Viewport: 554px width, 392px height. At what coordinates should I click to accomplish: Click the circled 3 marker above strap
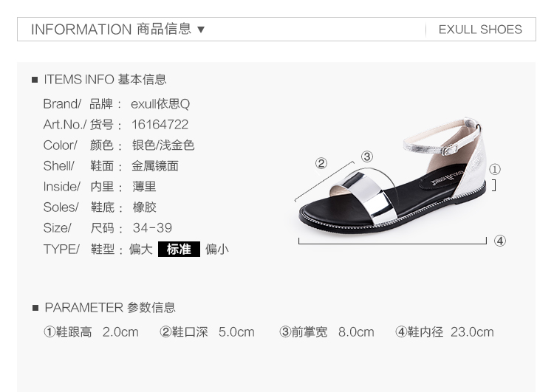(x=367, y=157)
